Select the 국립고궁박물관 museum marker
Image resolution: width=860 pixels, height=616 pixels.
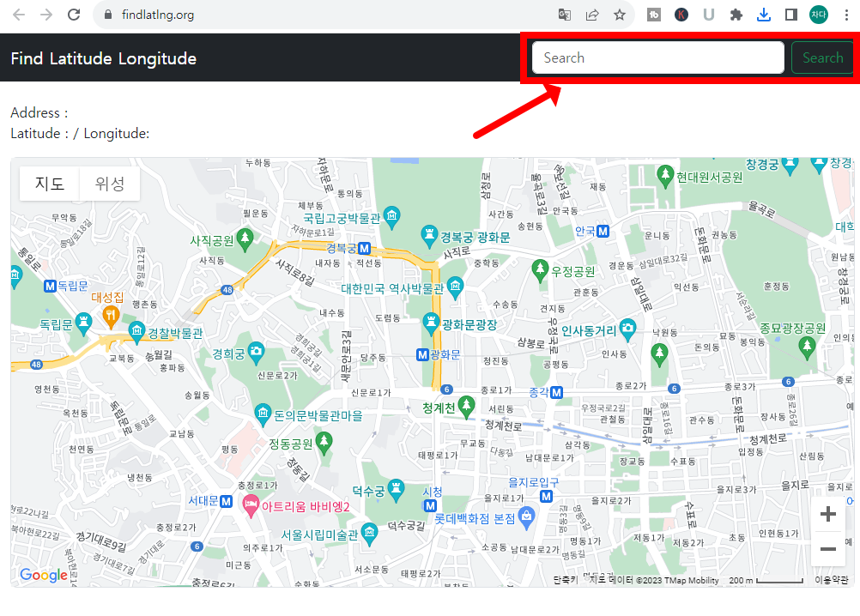pyautogui.click(x=391, y=217)
